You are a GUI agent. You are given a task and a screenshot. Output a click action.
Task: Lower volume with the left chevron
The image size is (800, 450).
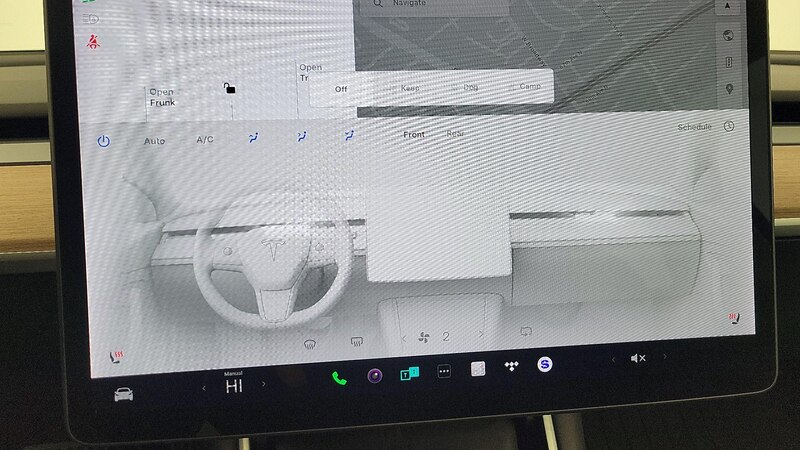coord(613,360)
